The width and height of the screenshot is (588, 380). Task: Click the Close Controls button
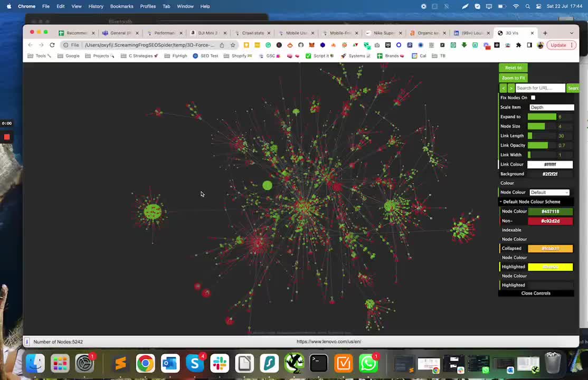click(x=536, y=293)
